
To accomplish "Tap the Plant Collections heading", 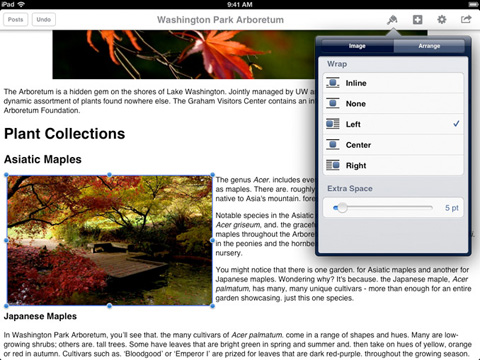I will [65, 134].
